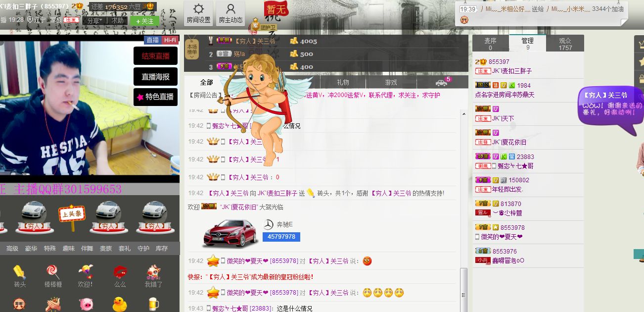Click the 团护卫 guard badge
644x312 pixels.
[264, 25]
